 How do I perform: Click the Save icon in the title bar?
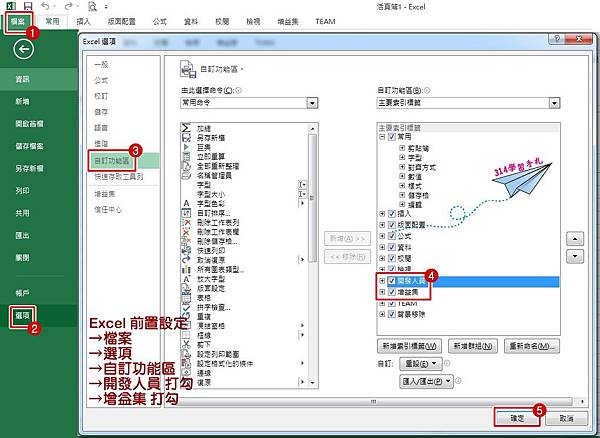pos(28,6)
